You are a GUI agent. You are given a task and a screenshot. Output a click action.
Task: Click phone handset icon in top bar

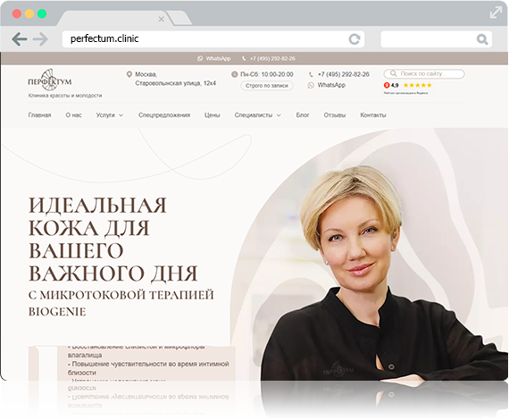click(244, 58)
